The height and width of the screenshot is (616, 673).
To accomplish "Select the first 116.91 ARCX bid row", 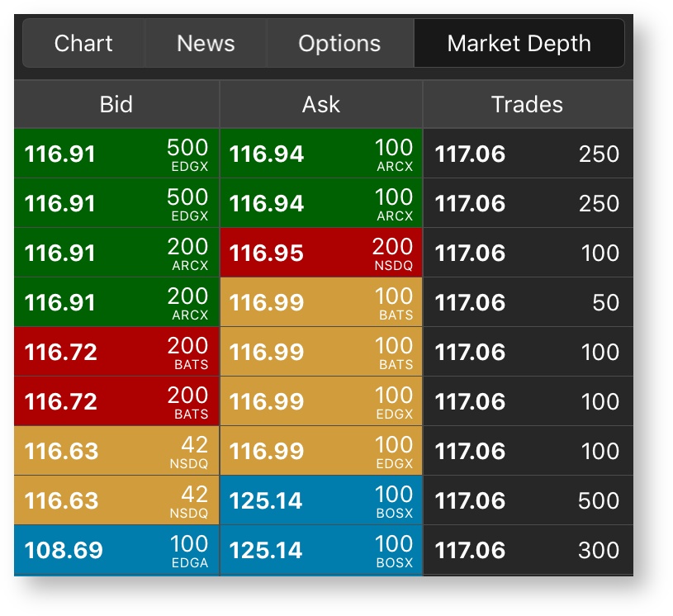I will tap(116, 253).
